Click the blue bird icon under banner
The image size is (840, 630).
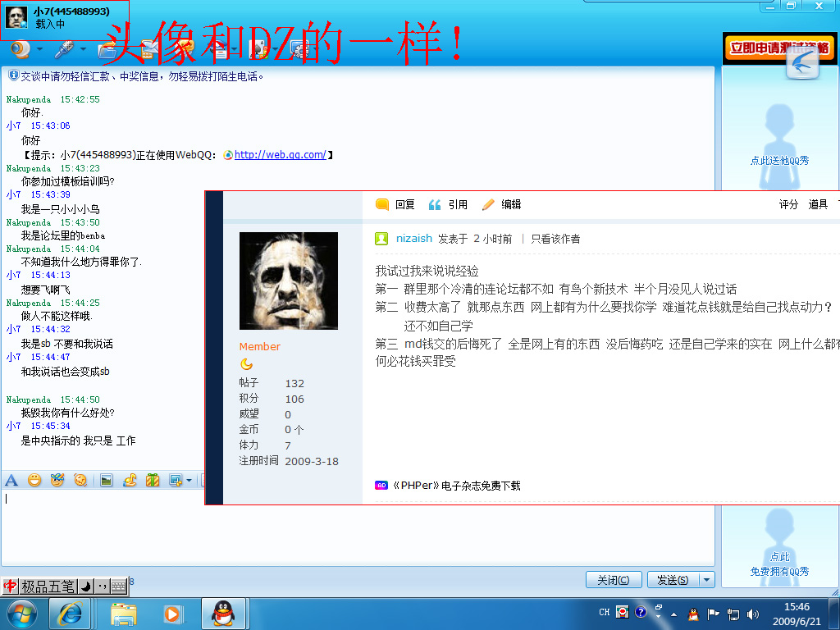click(x=802, y=63)
